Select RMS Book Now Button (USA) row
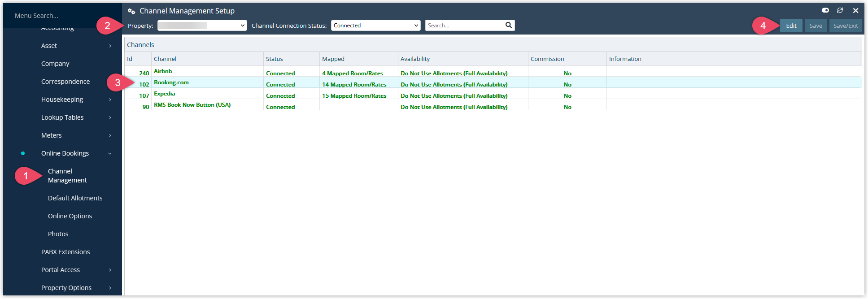 coord(493,105)
